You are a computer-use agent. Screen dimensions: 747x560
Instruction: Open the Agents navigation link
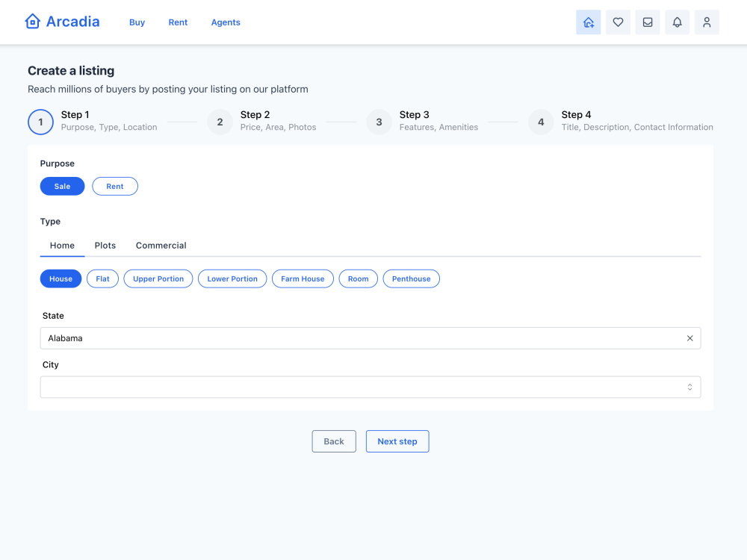click(226, 22)
